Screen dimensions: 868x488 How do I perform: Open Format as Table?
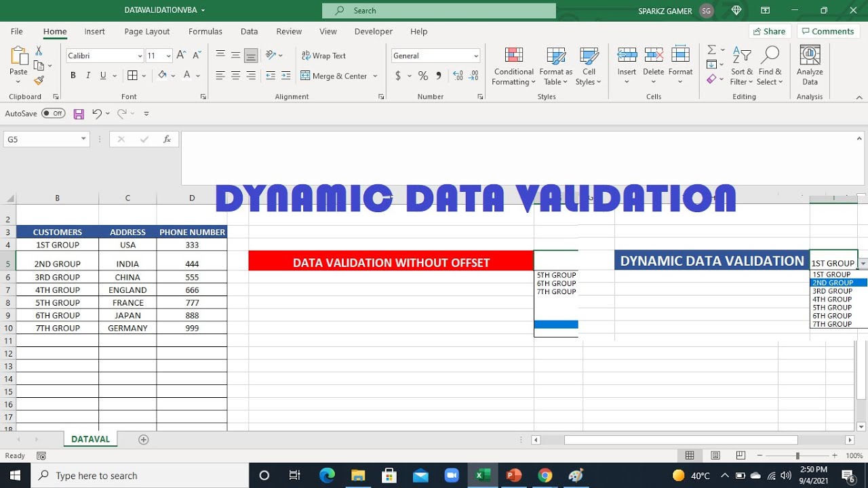point(556,66)
